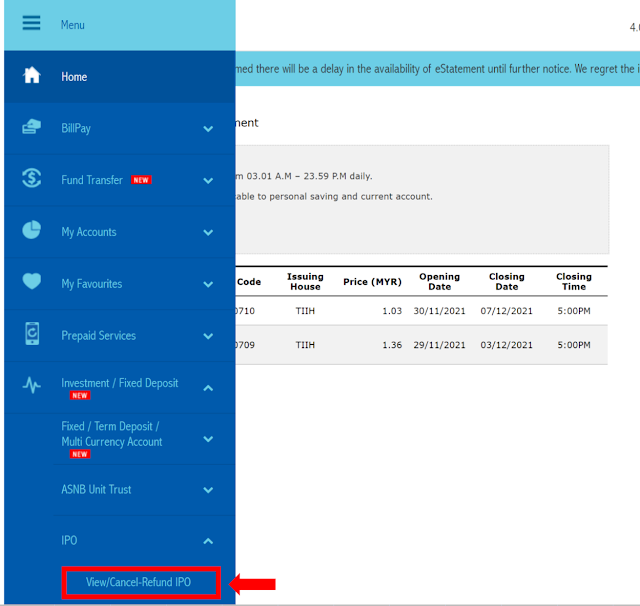This screenshot has height=606, width=640.
Task: Click closing date 03/12/2021
Action: [x=507, y=345]
